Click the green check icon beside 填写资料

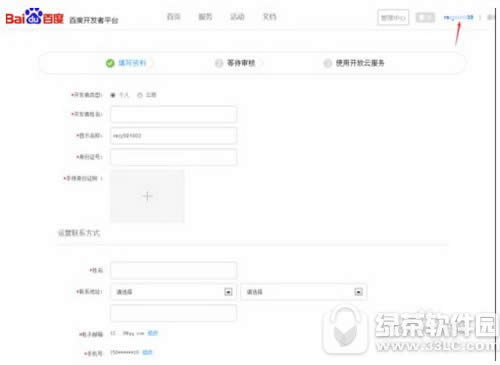(110, 63)
